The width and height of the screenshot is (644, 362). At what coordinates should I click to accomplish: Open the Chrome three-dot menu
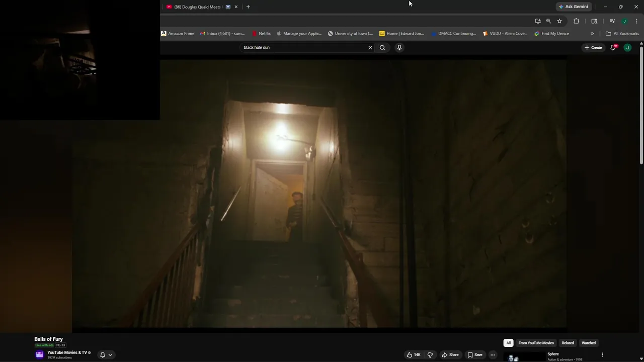(x=636, y=21)
